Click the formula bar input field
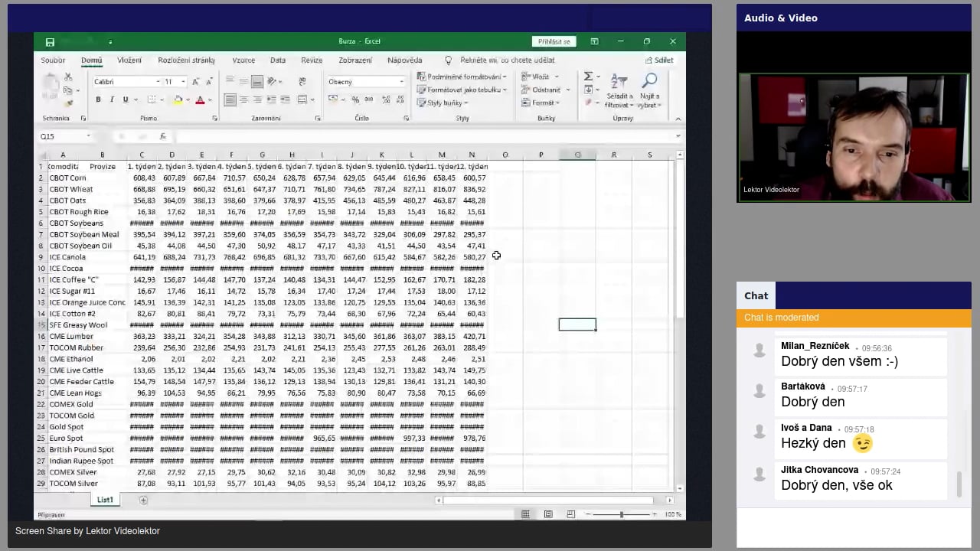 pos(424,136)
